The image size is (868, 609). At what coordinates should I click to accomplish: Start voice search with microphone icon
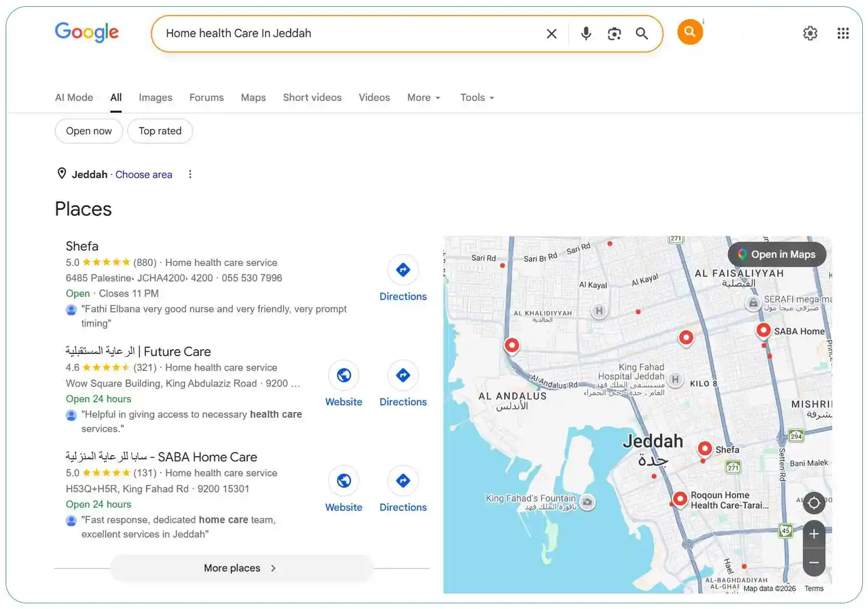coord(586,34)
